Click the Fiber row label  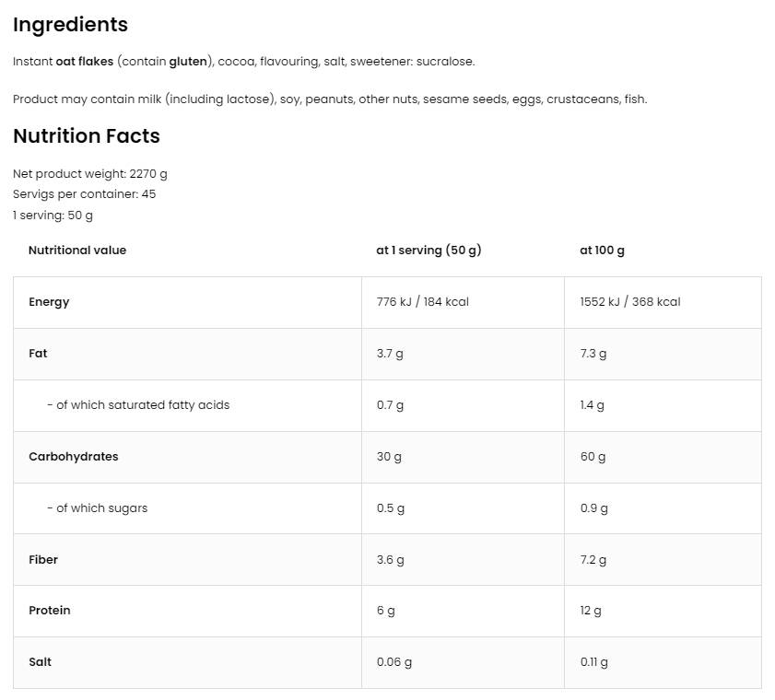point(43,560)
